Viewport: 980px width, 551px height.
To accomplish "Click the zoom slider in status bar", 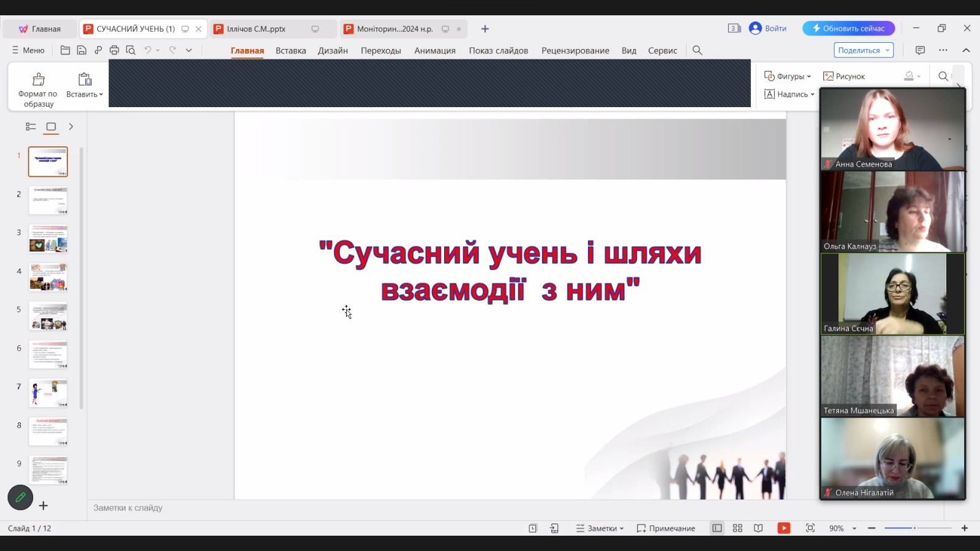I will coord(917,528).
